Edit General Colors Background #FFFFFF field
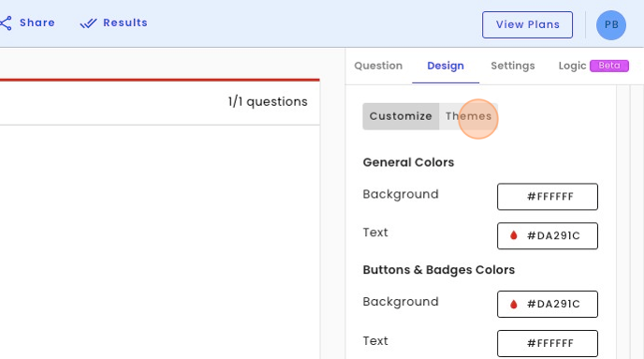644x359 pixels. tap(548, 197)
